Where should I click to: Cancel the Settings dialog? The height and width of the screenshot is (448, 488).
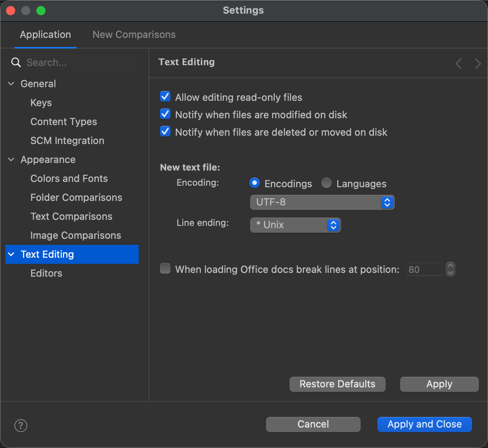point(313,425)
